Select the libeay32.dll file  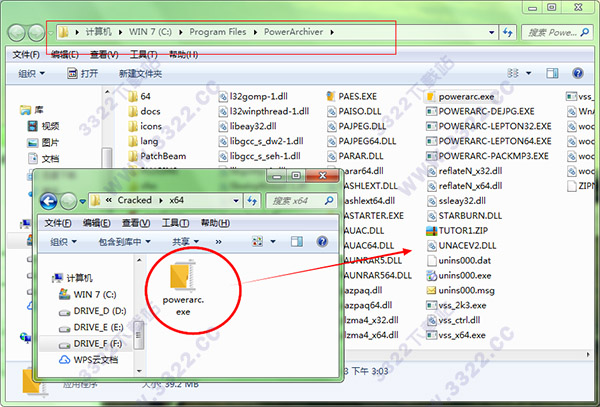(248, 126)
